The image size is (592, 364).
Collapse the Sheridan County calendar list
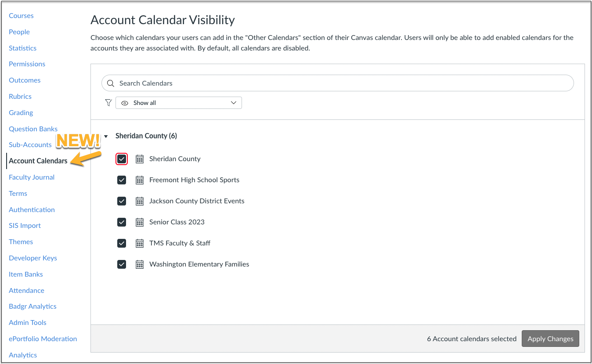coord(105,136)
